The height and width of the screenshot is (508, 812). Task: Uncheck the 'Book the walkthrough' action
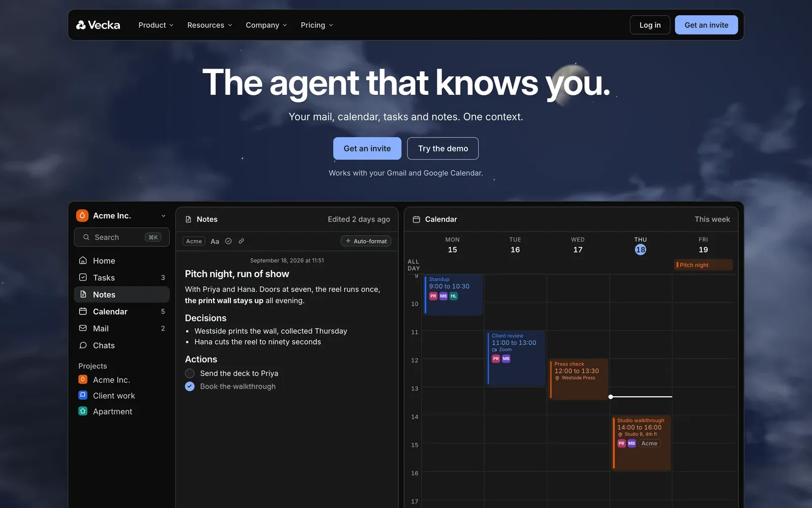pyautogui.click(x=190, y=387)
